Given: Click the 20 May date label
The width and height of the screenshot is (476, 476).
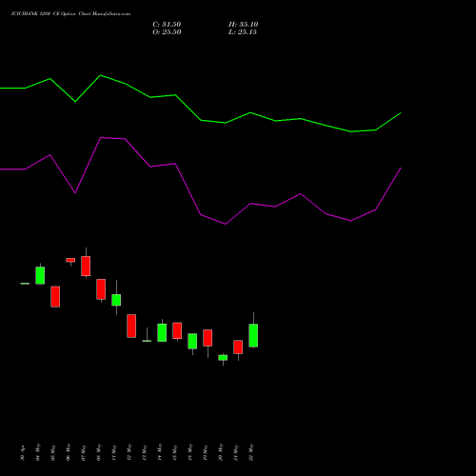Looking at the screenshot, I should click(221, 452).
